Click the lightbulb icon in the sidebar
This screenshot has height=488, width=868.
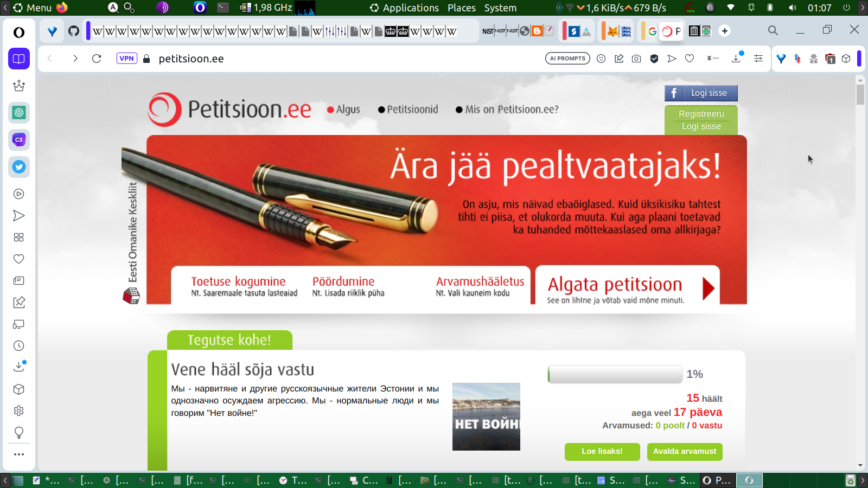[19, 433]
